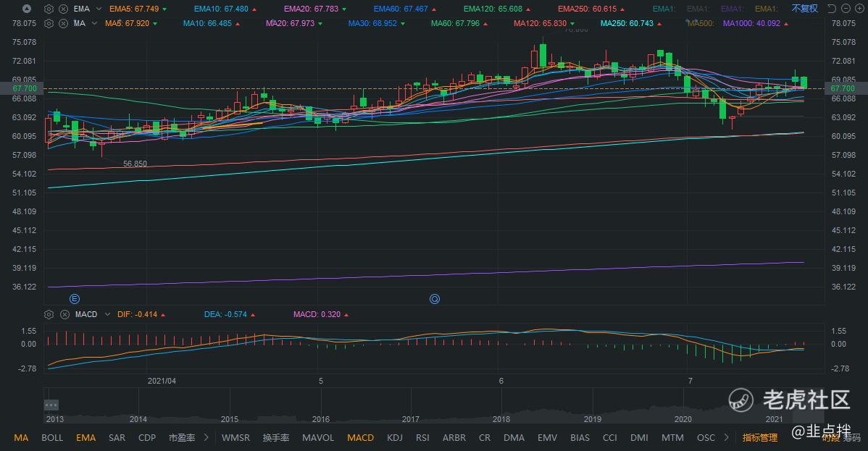868x451 pixels.
Task: Show more main-chart indicators after 市盈率
Action: coord(206,437)
